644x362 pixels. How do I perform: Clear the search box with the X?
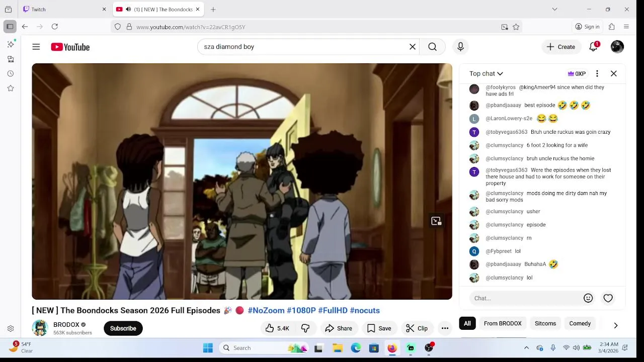click(413, 47)
